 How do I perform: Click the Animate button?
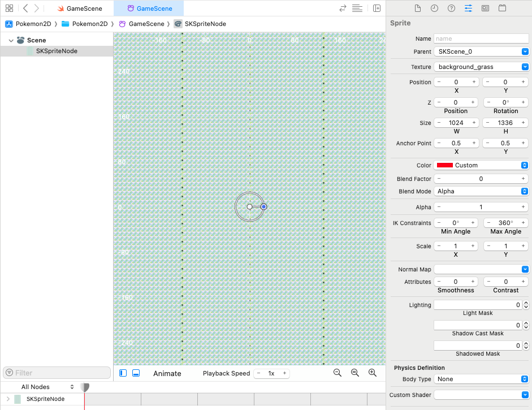pos(167,373)
